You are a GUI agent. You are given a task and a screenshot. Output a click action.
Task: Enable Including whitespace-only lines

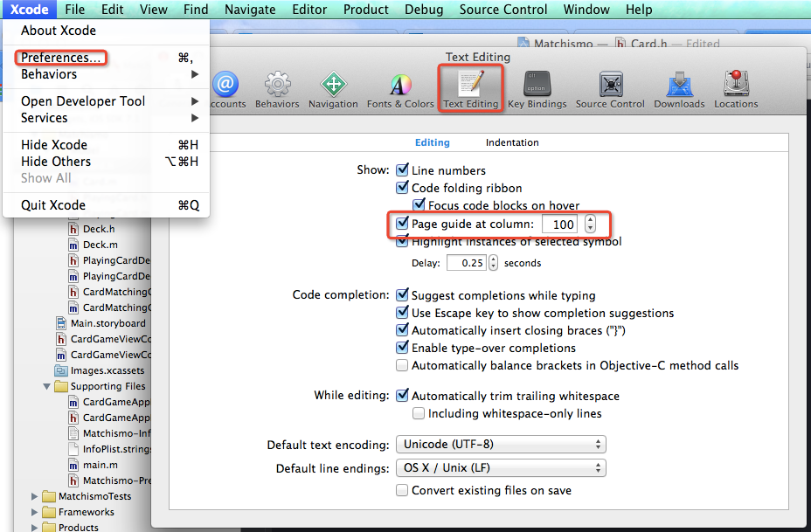pos(419,413)
